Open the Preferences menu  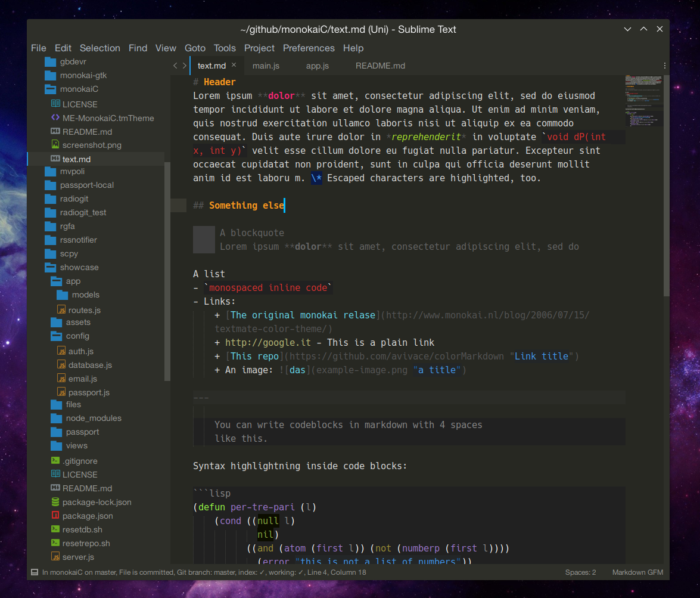(x=309, y=48)
